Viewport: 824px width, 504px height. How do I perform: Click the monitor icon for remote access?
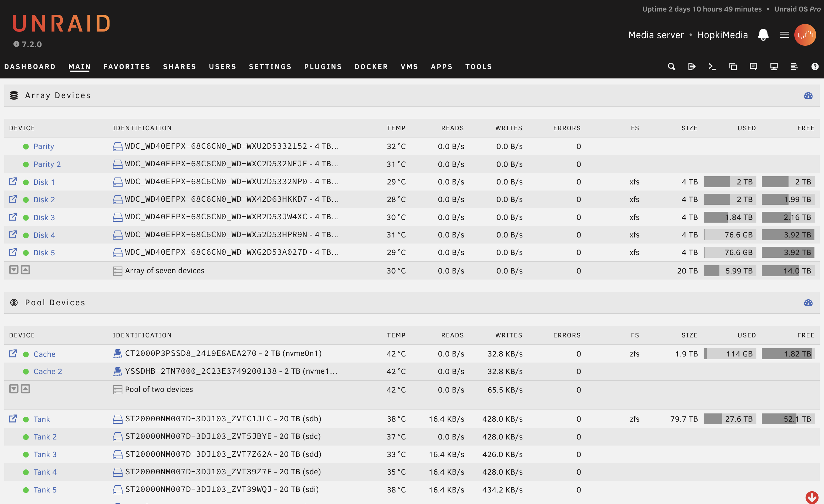[x=774, y=67]
